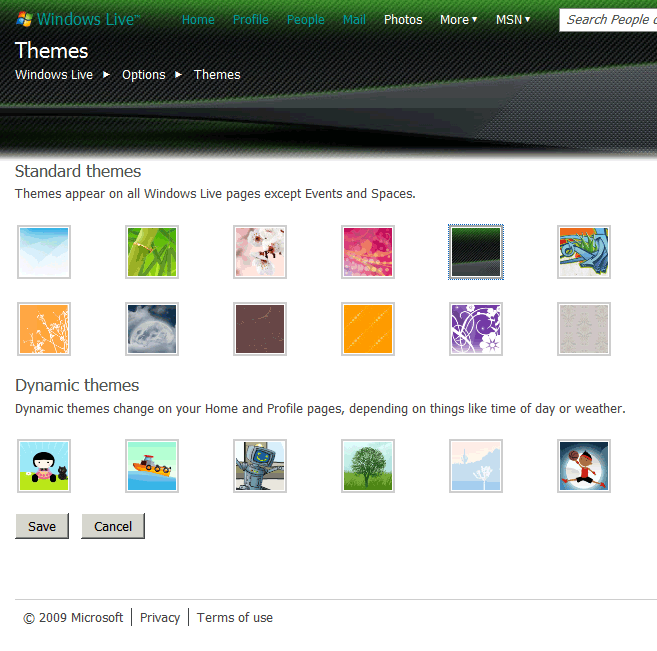657x651 pixels.
Task: Click the Save button
Action: pos(42,527)
